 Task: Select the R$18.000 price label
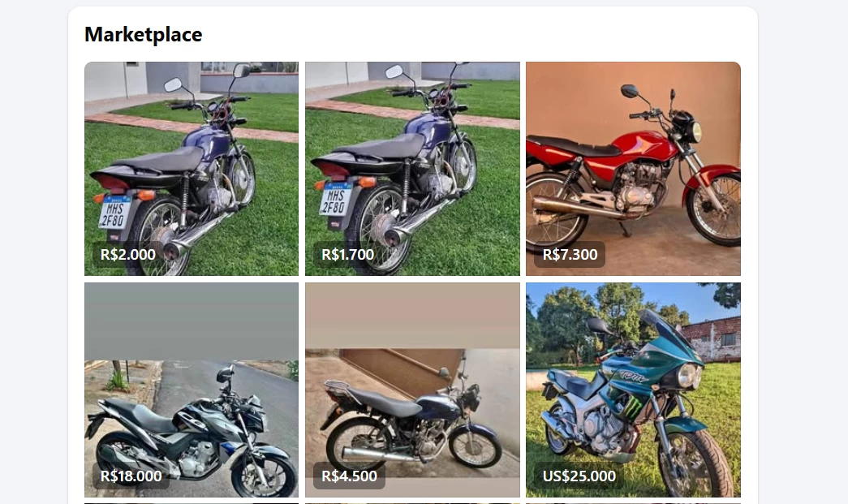click(131, 476)
